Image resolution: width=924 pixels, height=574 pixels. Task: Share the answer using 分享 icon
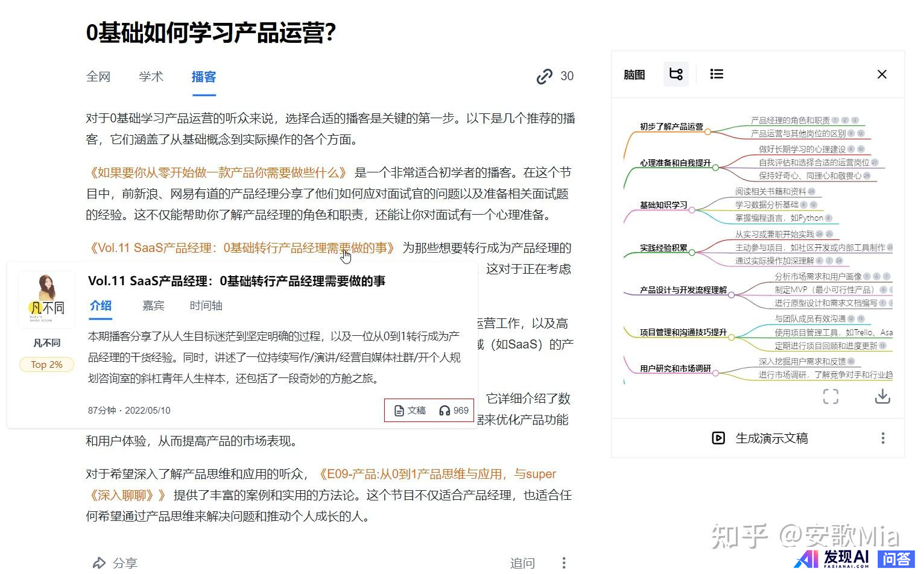[x=99, y=563]
